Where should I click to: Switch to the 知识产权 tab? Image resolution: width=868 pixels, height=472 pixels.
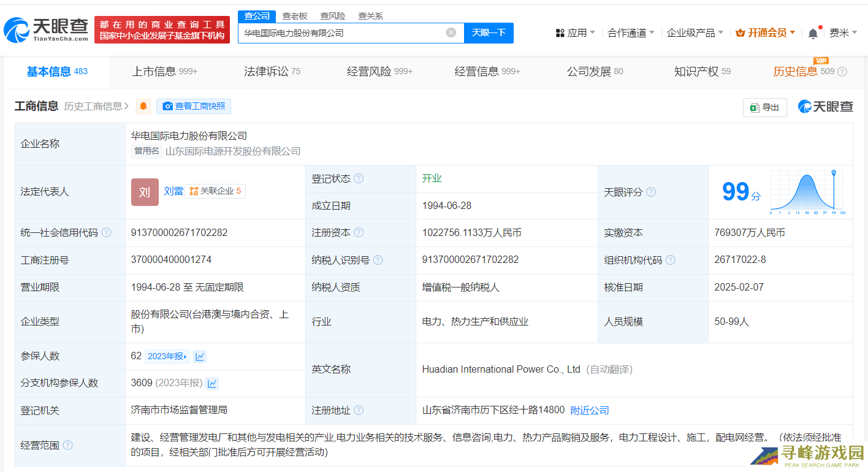point(702,72)
